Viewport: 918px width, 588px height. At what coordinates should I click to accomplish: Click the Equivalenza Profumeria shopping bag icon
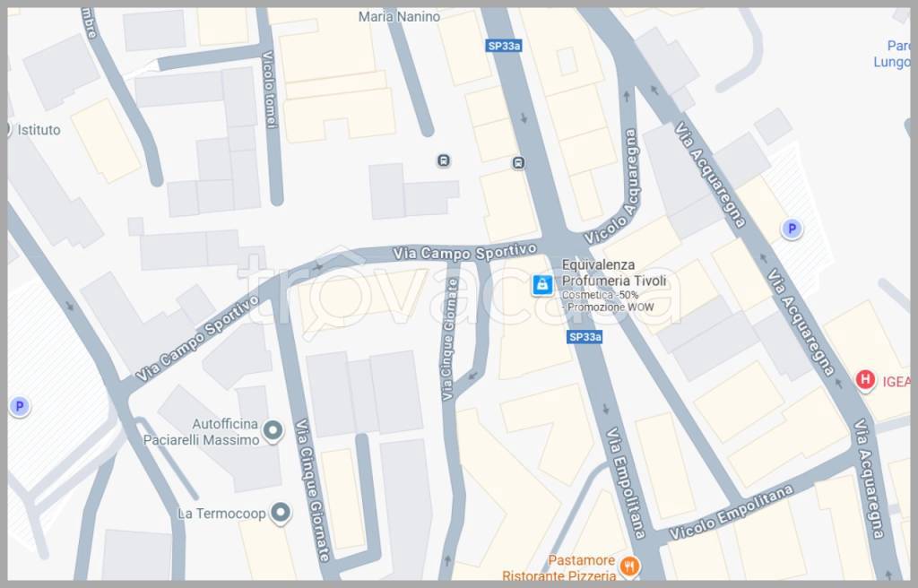click(x=541, y=285)
